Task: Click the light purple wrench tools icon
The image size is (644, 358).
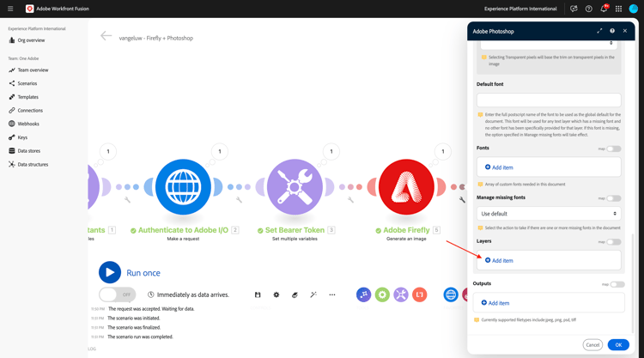Action: pos(401,294)
